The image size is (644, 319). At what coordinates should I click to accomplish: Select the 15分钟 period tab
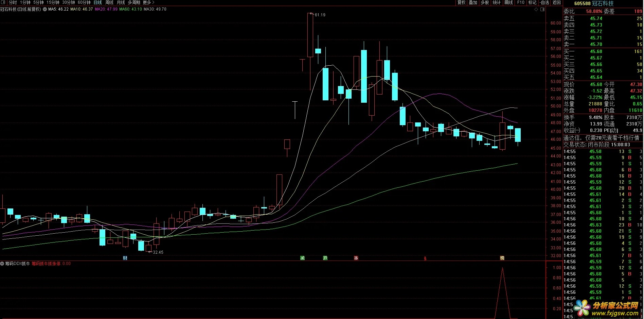pyautogui.click(x=53, y=2)
